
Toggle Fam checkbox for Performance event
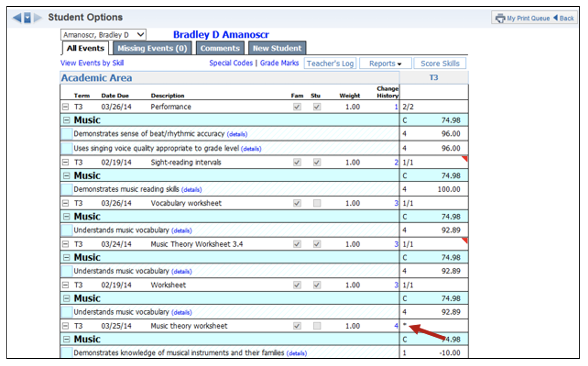297,107
